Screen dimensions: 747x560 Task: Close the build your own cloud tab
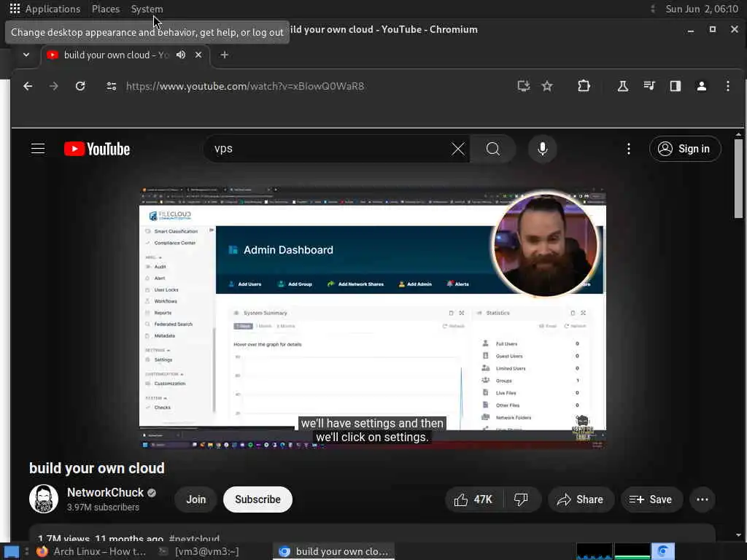(198, 55)
